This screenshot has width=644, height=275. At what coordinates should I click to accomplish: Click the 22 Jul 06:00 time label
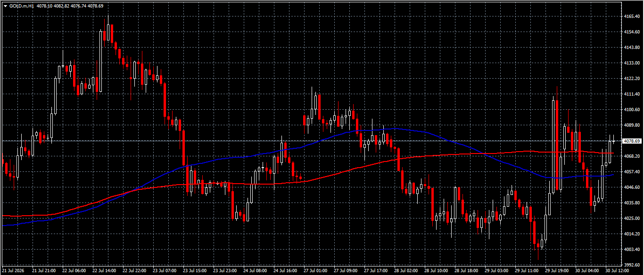(74, 271)
